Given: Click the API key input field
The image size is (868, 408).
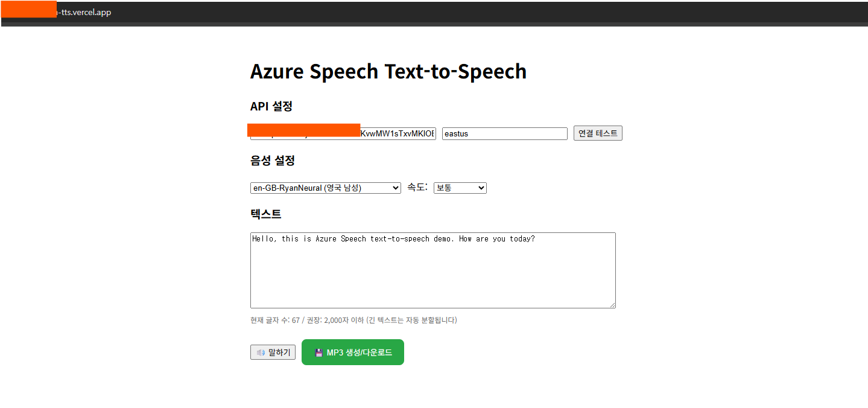Looking at the screenshot, I should pyautogui.click(x=343, y=134).
